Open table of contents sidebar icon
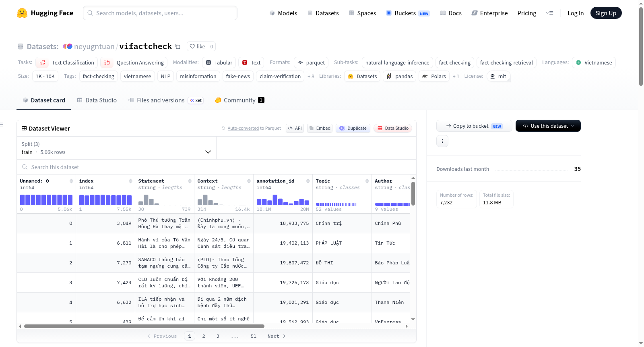This screenshot has height=347, width=644. coord(2,125)
